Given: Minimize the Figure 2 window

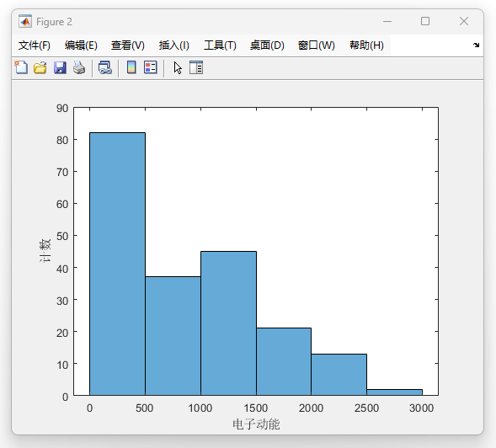Looking at the screenshot, I should tap(387, 22).
